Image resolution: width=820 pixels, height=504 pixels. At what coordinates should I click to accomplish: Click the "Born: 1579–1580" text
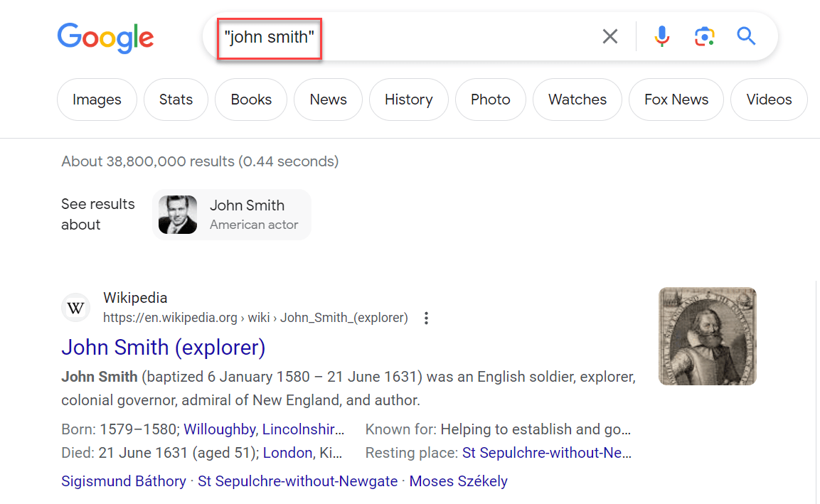coord(121,429)
